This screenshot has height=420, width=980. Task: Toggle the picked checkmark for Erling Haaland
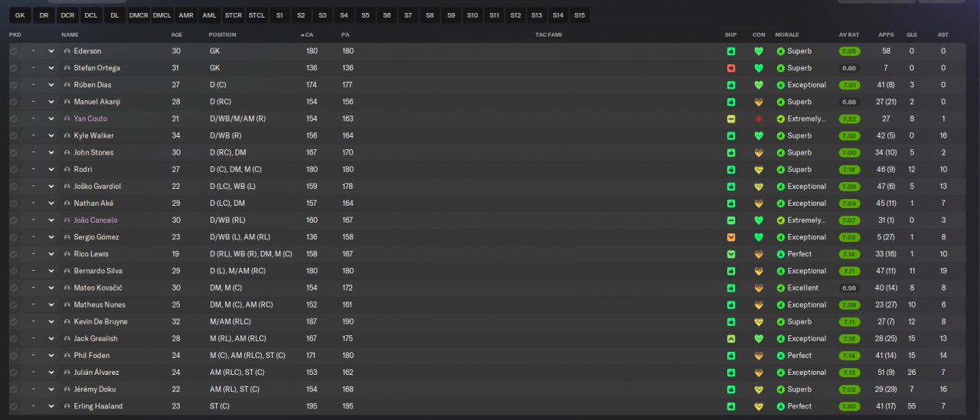(x=13, y=406)
